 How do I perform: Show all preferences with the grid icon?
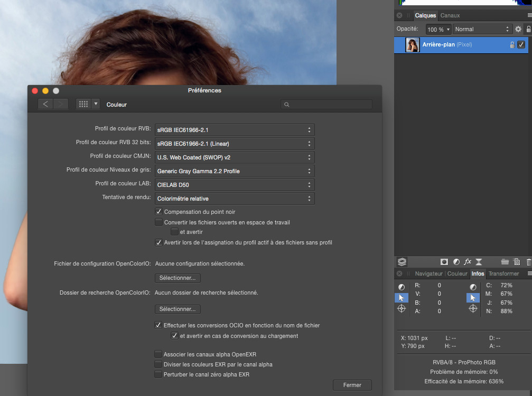pyautogui.click(x=83, y=104)
